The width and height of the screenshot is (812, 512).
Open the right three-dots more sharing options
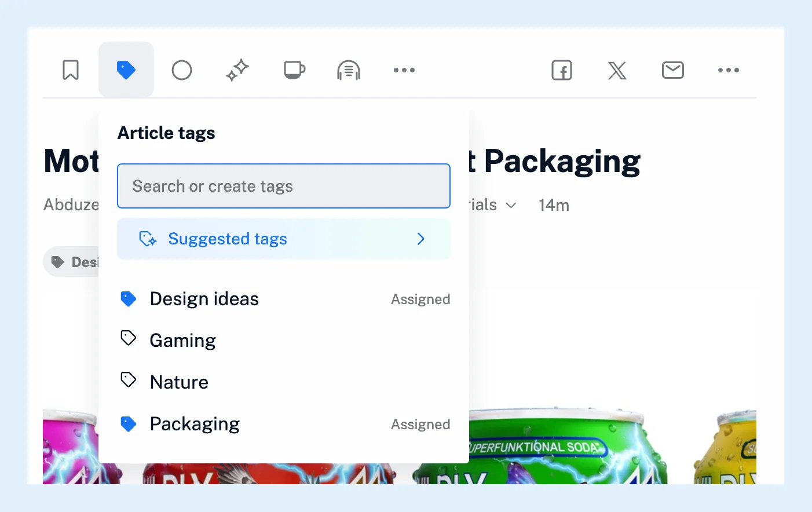click(729, 70)
